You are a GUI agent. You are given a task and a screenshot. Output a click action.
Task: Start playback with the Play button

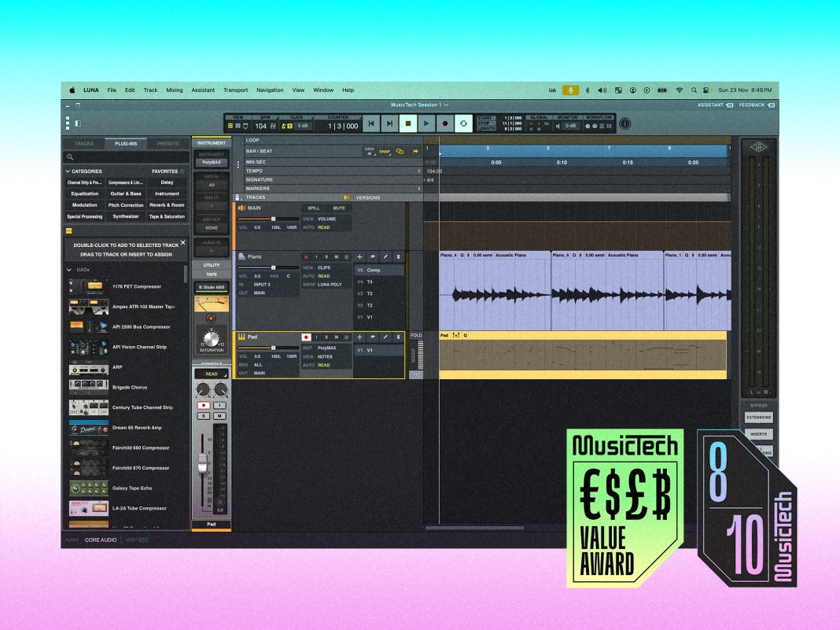426,123
